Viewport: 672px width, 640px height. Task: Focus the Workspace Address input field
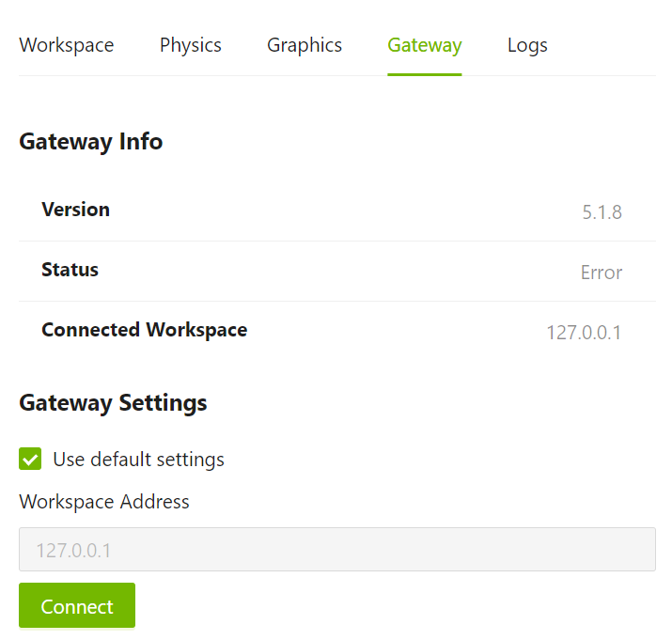(x=336, y=550)
